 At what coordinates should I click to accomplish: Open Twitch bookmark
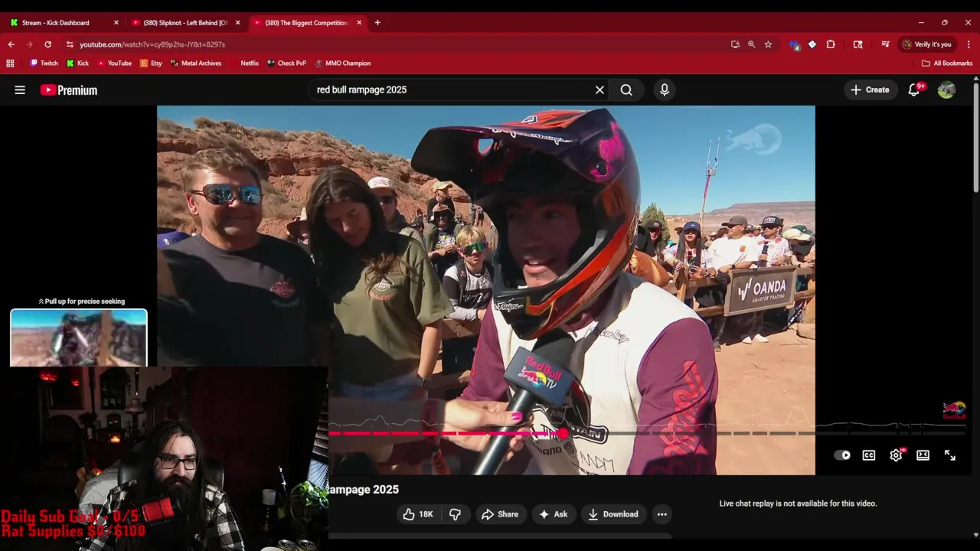pyautogui.click(x=44, y=64)
